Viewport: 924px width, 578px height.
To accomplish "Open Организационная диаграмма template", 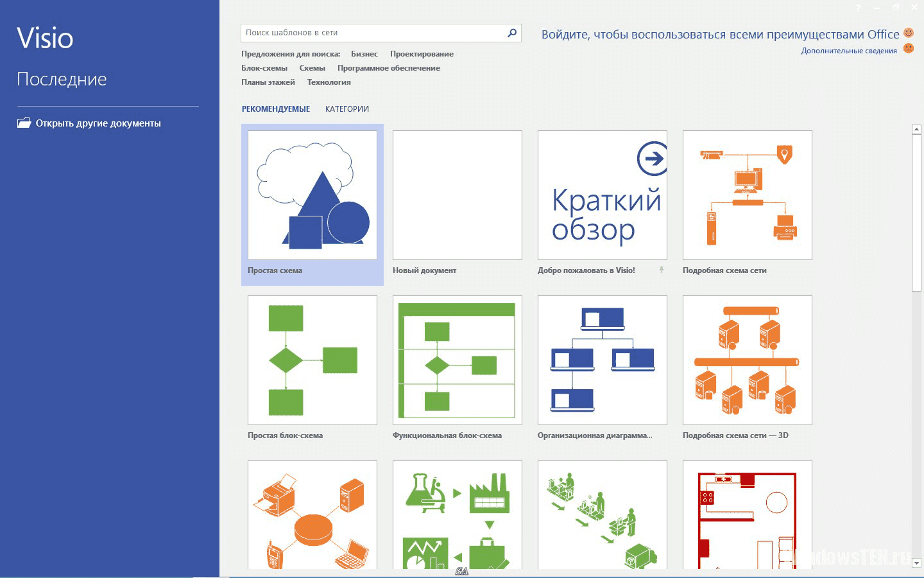I will pos(603,360).
